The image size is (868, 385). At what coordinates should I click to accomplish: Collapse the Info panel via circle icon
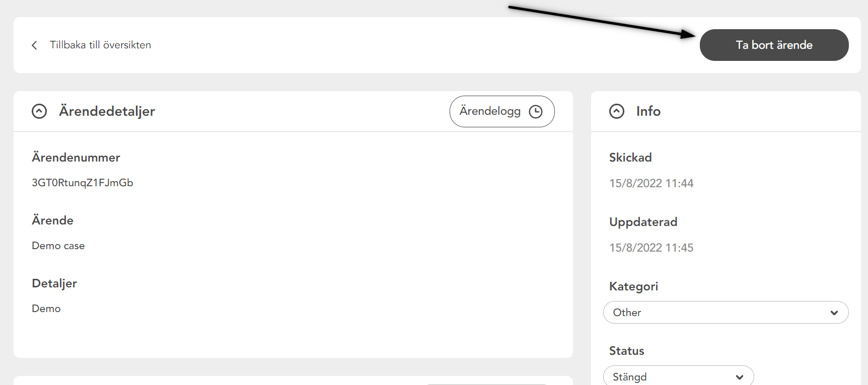tap(617, 111)
